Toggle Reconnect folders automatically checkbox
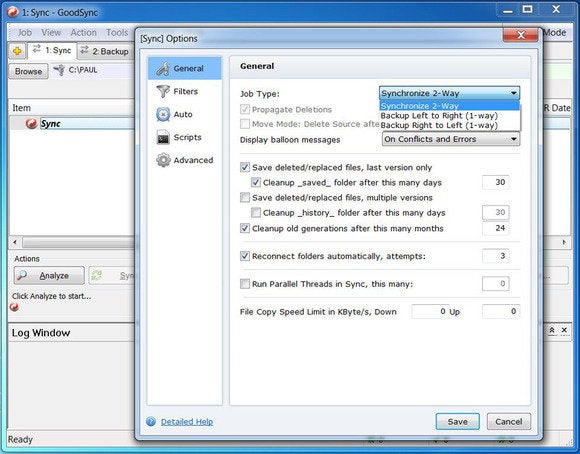Screen dimensions: 580x454 245,256
